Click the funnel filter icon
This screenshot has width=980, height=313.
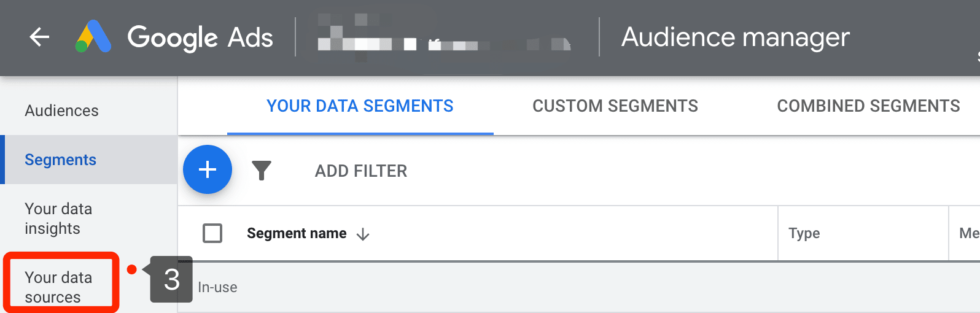pos(262,171)
